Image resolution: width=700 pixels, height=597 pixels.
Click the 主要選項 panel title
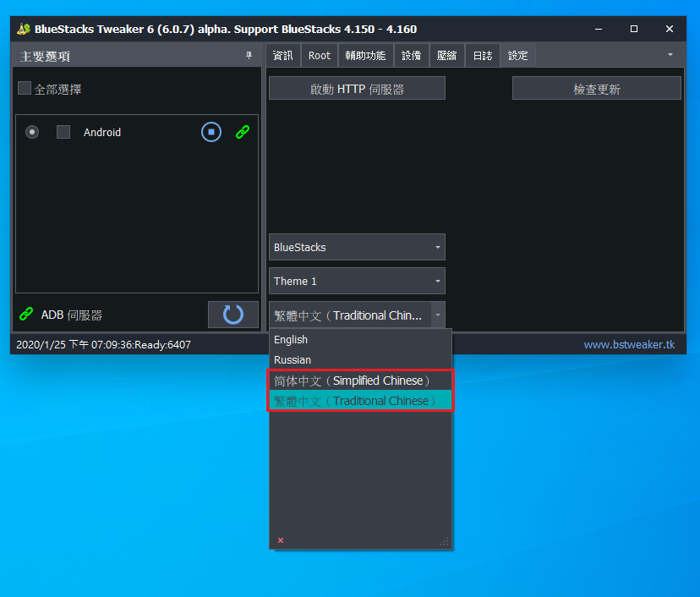45,57
